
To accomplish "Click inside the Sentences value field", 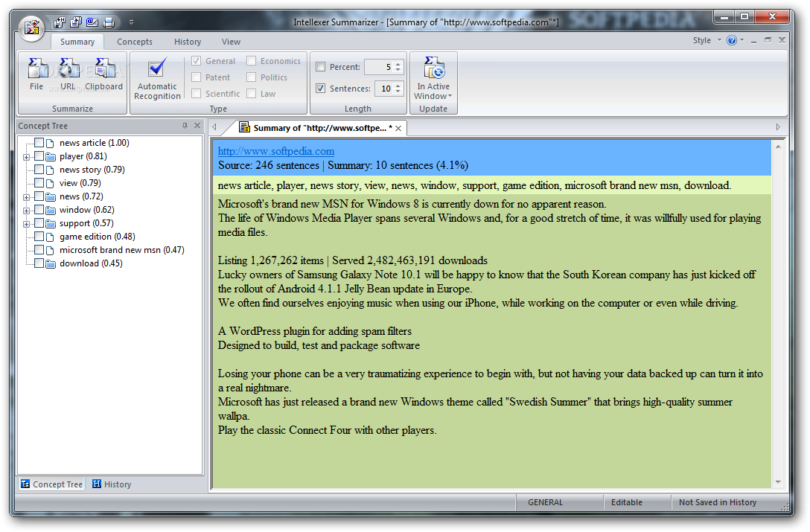I will click(x=384, y=89).
